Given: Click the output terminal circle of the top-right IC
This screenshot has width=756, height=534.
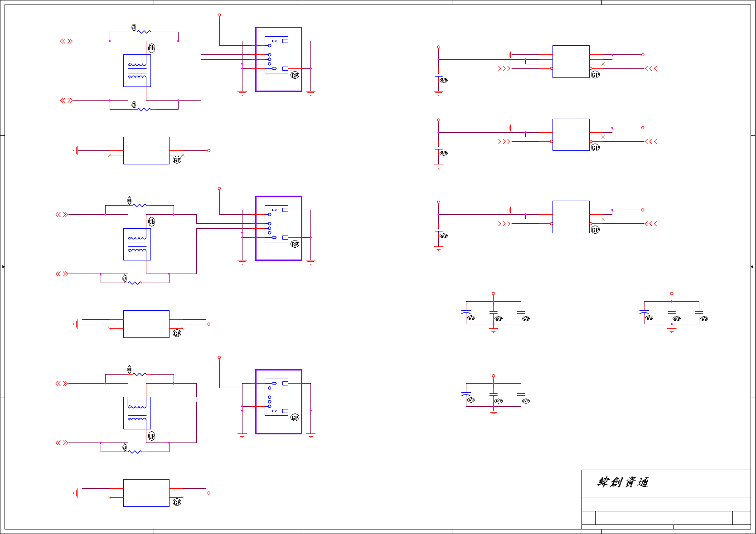Looking at the screenshot, I should pos(643,55).
